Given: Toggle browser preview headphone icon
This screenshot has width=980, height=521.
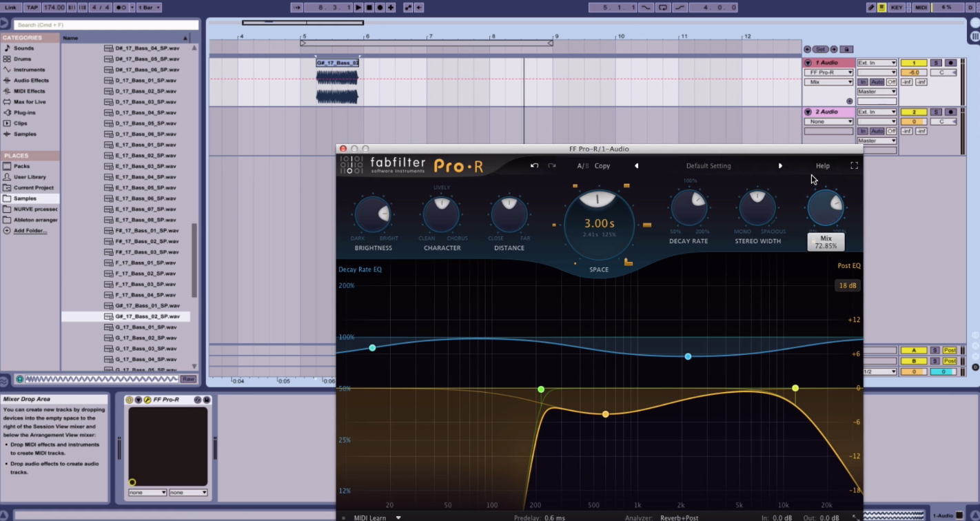Looking at the screenshot, I should click(x=19, y=379).
